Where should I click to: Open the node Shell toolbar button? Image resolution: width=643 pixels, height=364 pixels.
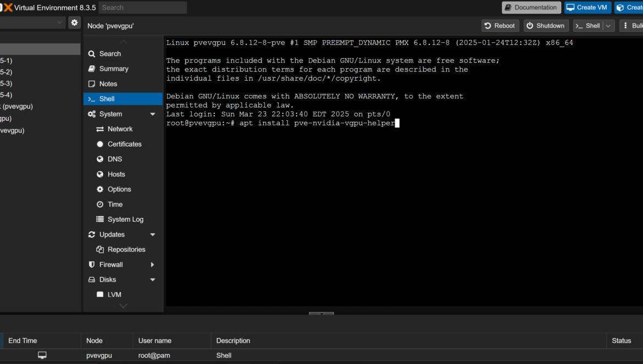(589, 26)
